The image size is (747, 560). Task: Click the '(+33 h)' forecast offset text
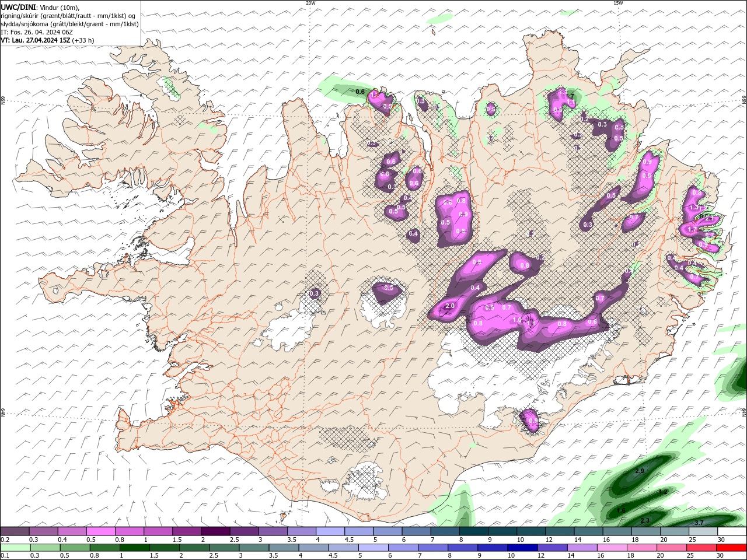click(83, 40)
